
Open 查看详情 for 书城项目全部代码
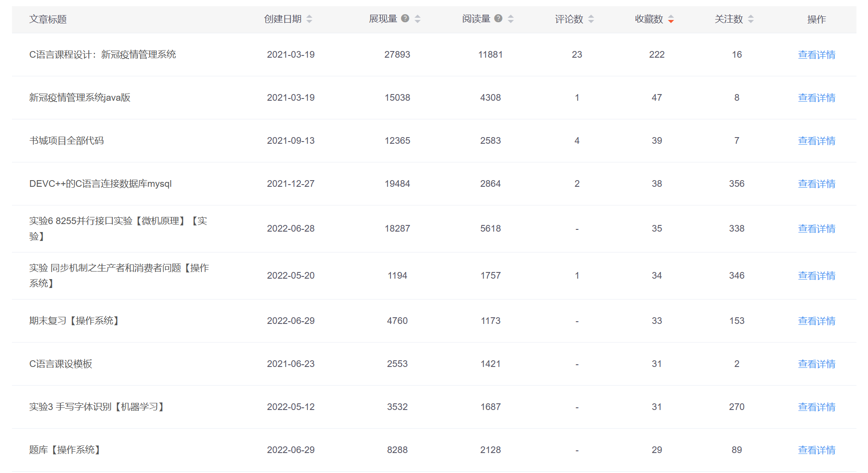click(817, 141)
